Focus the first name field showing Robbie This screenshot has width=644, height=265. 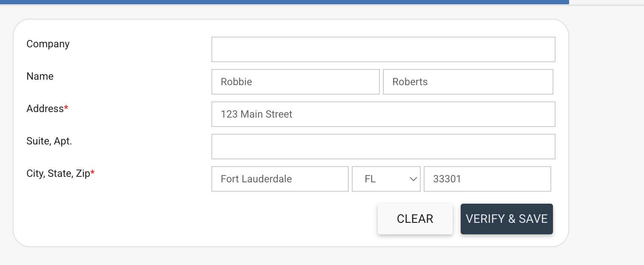pyautogui.click(x=295, y=82)
